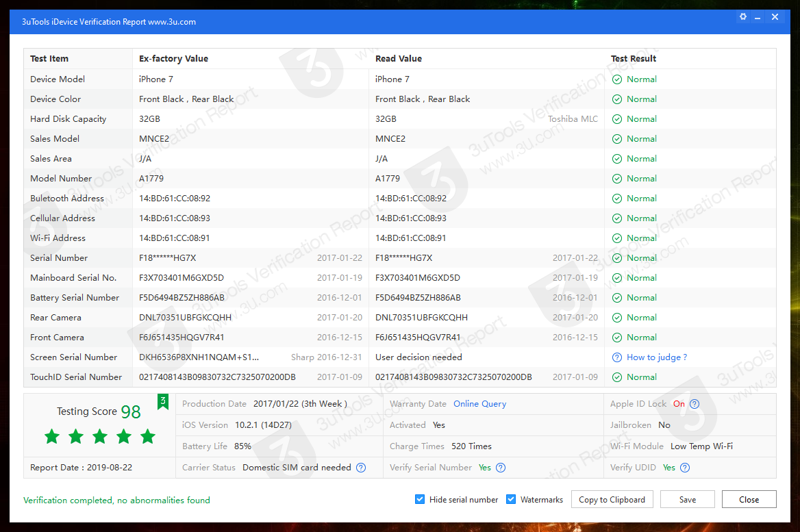Image resolution: width=800 pixels, height=532 pixels.
Task: Select ex-factory mainboard serial F3X703401M6GXD5D
Action: [x=181, y=278]
